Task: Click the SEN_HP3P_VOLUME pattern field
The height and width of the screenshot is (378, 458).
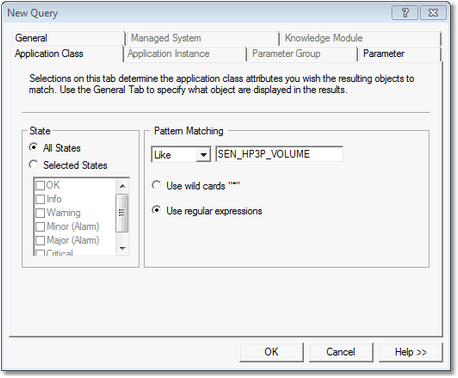Action: tap(279, 154)
